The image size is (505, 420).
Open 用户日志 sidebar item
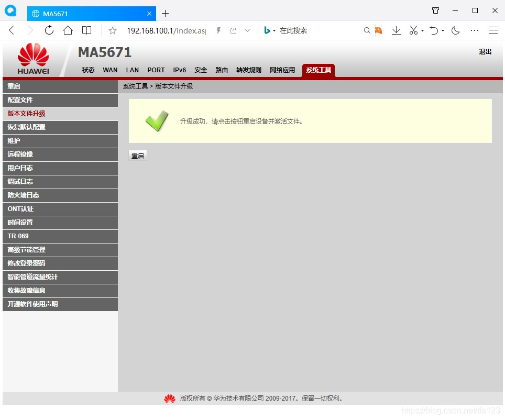(60, 168)
